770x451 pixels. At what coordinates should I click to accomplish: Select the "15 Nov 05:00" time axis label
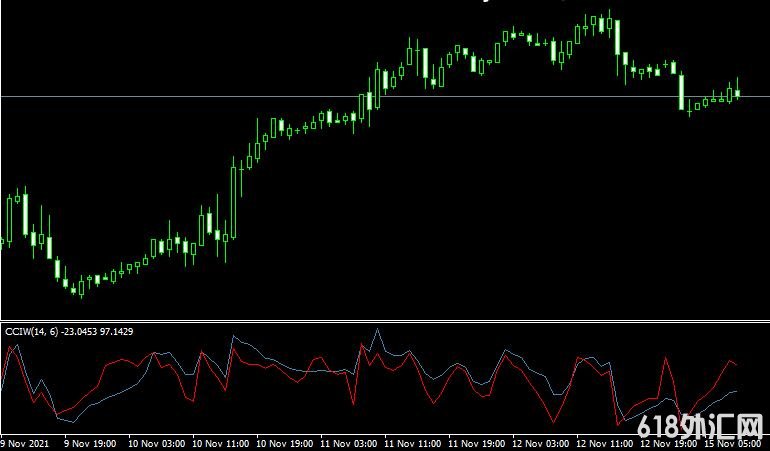(x=734, y=443)
